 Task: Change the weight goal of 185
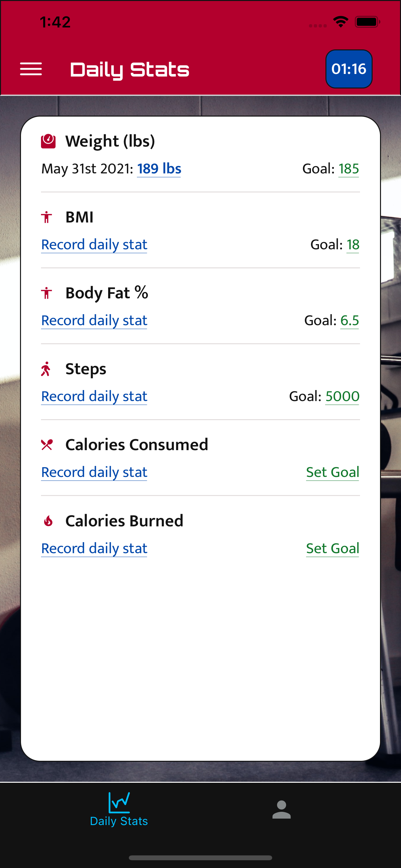[349, 169]
